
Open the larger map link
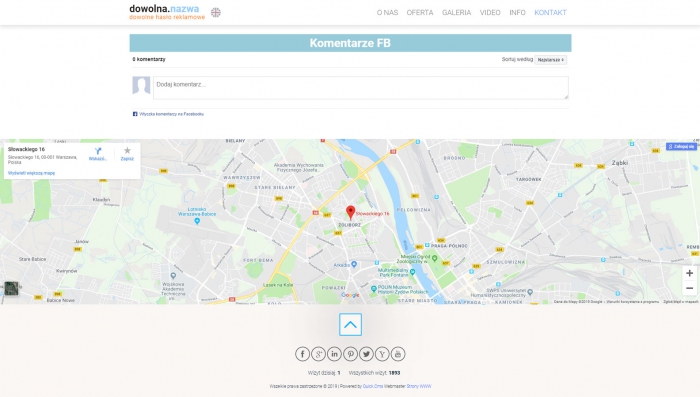click(31, 173)
